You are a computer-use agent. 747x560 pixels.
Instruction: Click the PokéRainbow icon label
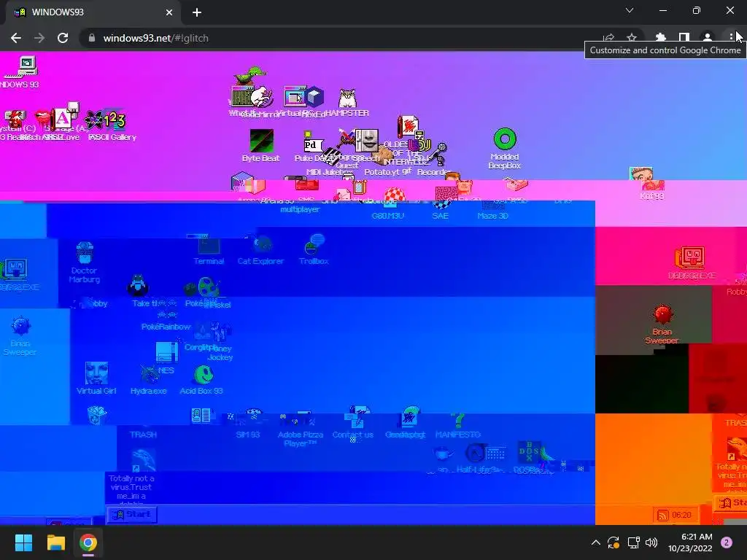tap(166, 327)
